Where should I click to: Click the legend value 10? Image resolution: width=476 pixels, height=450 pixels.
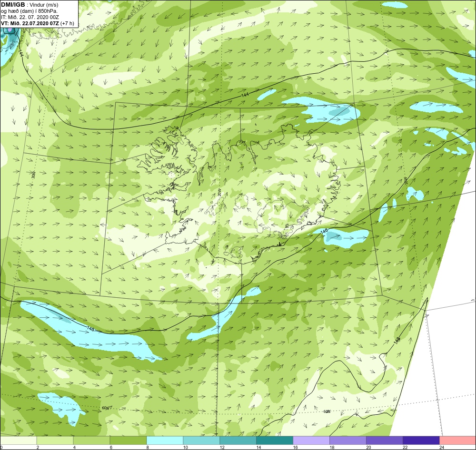(186, 447)
